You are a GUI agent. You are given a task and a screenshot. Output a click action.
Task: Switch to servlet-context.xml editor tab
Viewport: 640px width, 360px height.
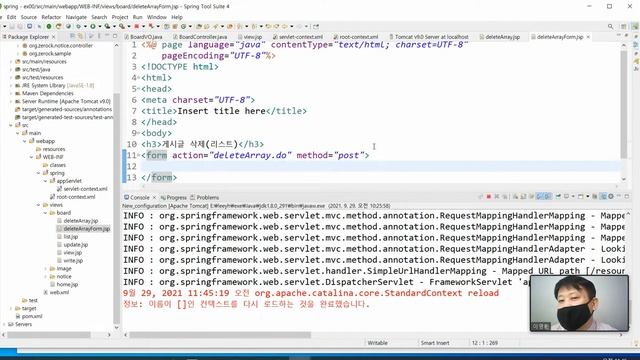298,37
